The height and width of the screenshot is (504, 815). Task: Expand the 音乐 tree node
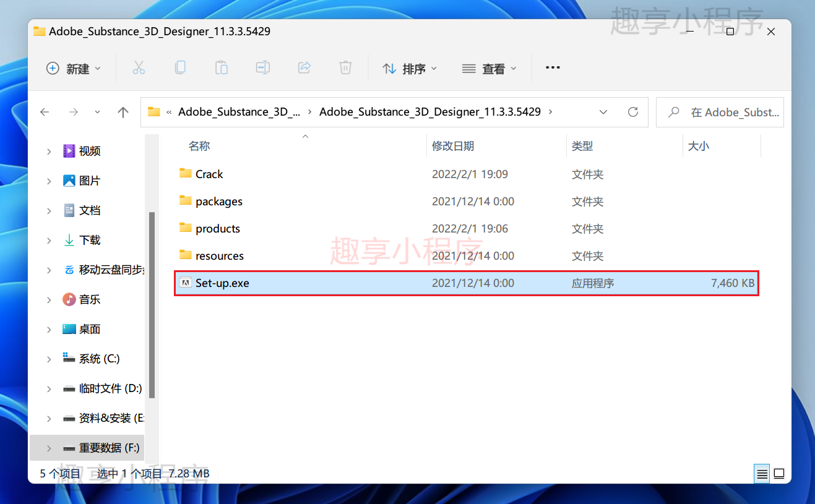(49, 299)
